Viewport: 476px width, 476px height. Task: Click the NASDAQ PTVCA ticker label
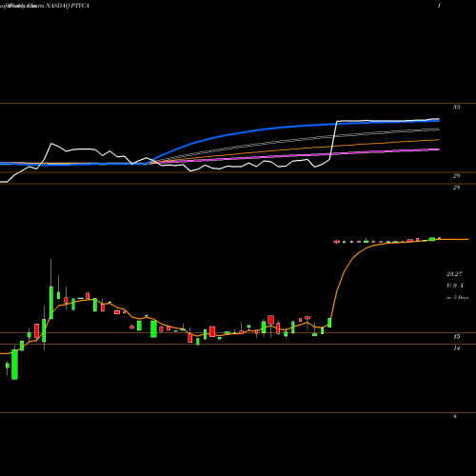[68, 6]
